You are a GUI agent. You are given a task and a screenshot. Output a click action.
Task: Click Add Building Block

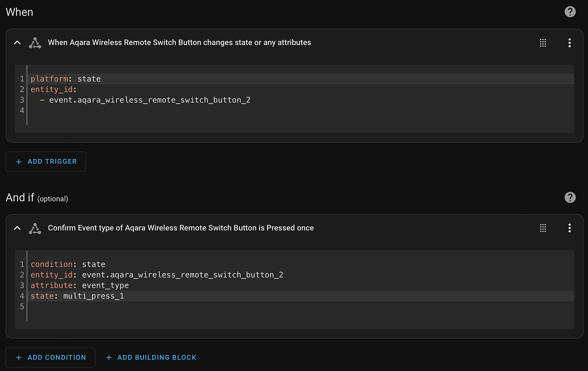click(x=151, y=357)
